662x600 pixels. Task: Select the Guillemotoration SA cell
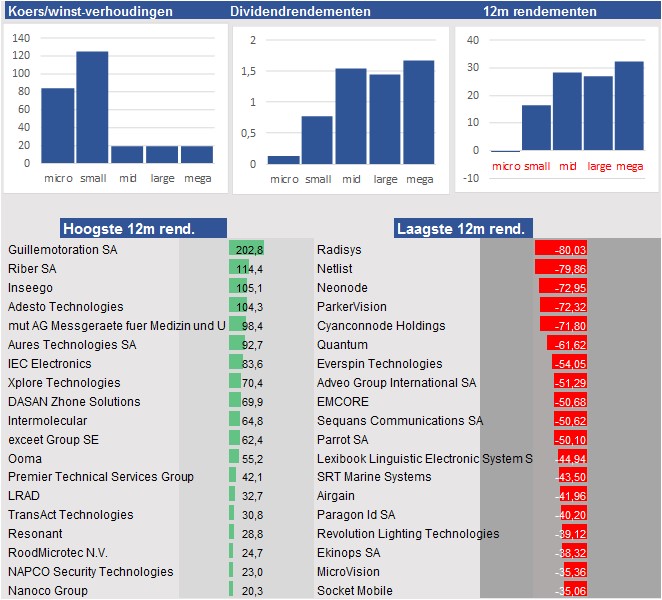coord(62,250)
